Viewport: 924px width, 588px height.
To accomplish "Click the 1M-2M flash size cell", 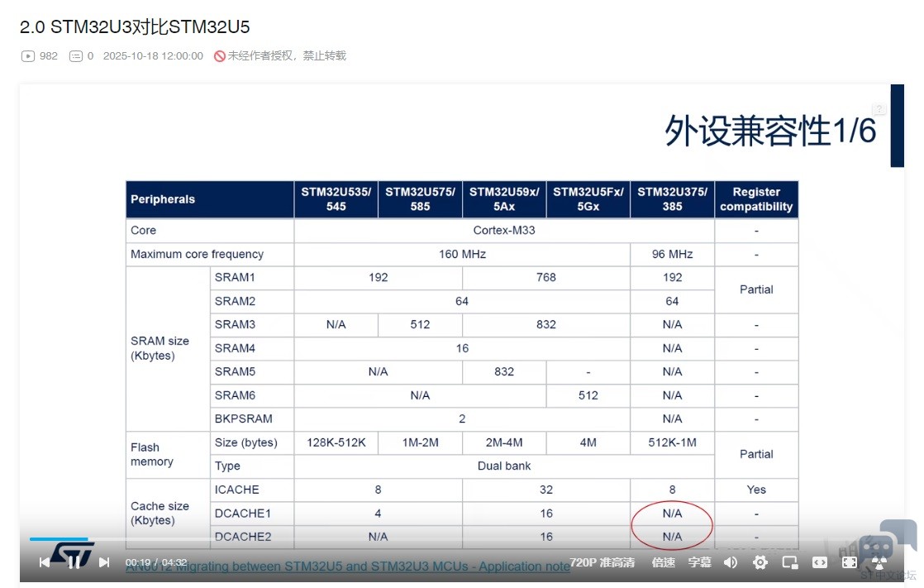I will pos(420,443).
